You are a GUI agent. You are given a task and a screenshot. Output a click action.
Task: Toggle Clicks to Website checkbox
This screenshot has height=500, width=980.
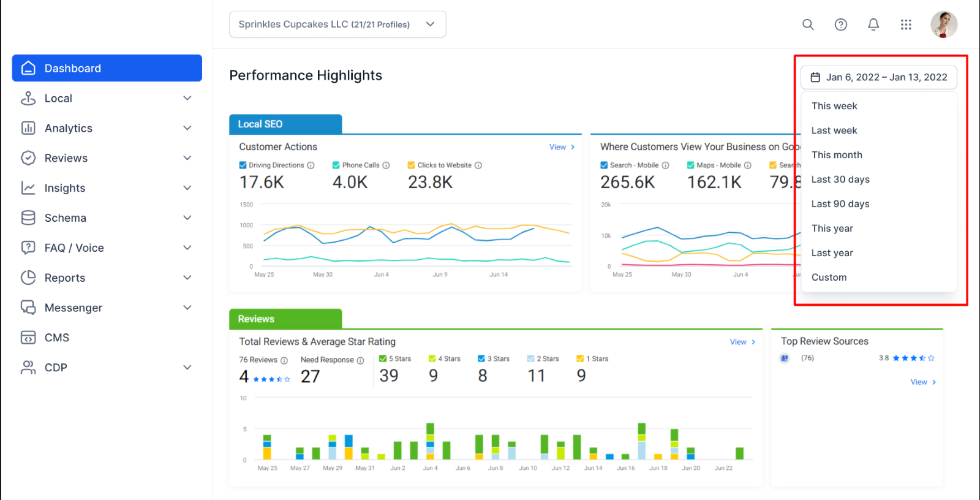(x=412, y=165)
